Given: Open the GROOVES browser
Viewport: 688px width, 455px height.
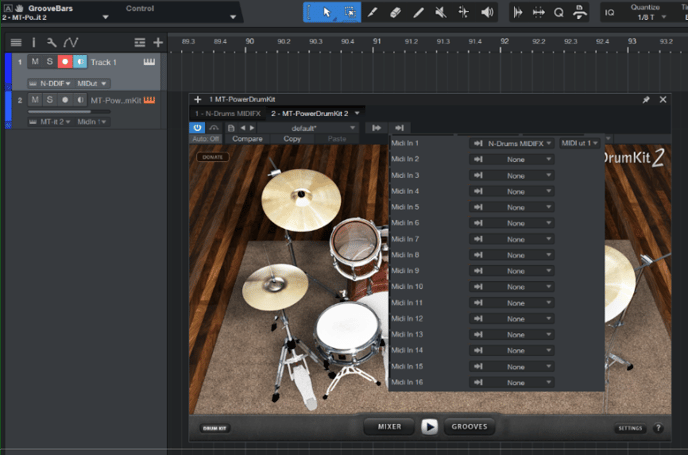Looking at the screenshot, I should pyautogui.click(x=469, y=426).
